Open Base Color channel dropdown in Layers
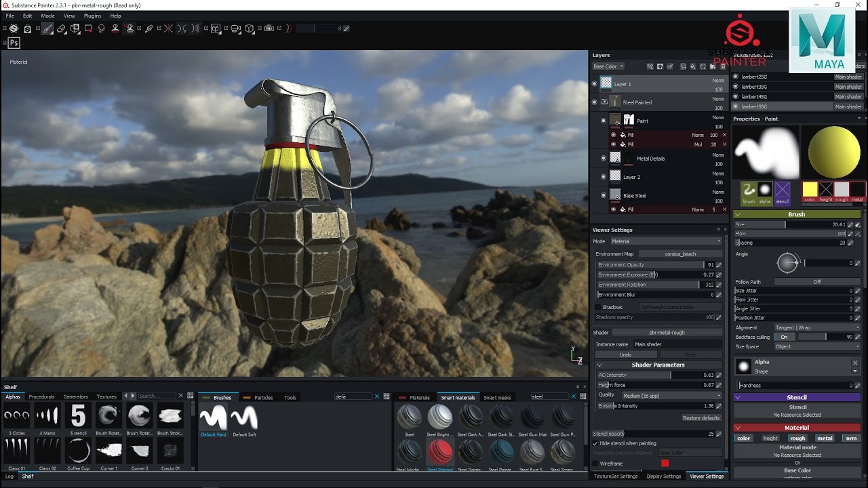This screenshot has height=488, width=868. (608, 66)
